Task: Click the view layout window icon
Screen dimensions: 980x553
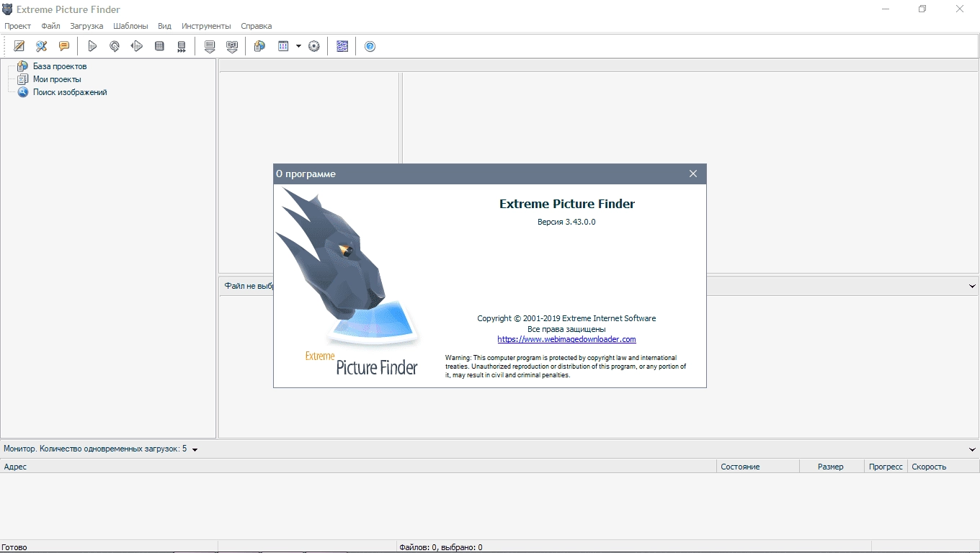Action: (283, 46)
